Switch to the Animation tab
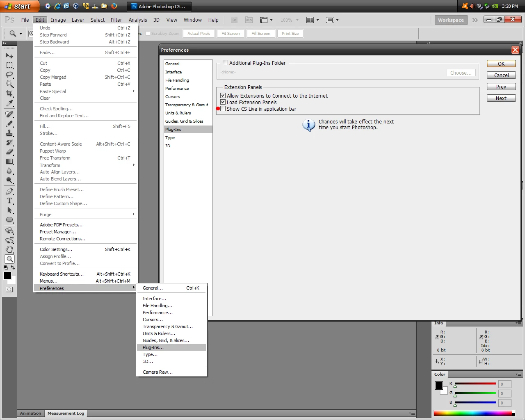 (31, 413)
